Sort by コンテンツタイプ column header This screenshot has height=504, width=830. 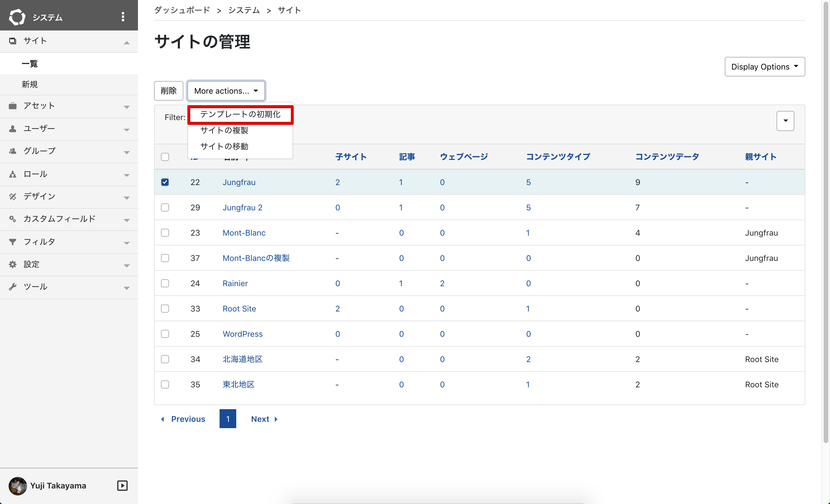point(558,157)
